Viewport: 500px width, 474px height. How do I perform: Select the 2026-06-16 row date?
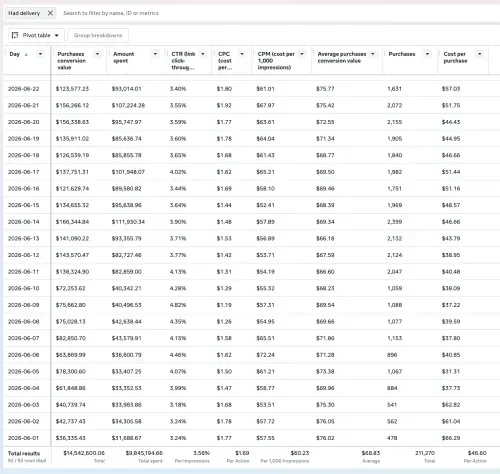pos(23,189)
